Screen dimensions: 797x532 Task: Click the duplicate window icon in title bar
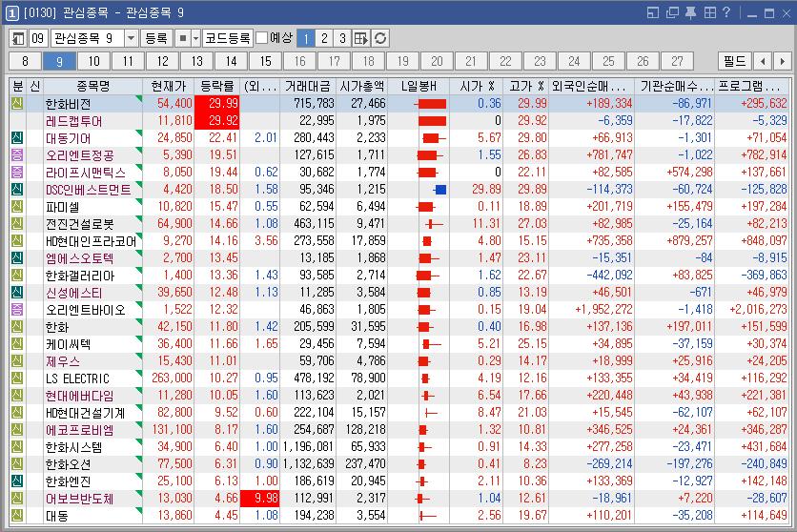pyautogui.click(x=672, y=12)
